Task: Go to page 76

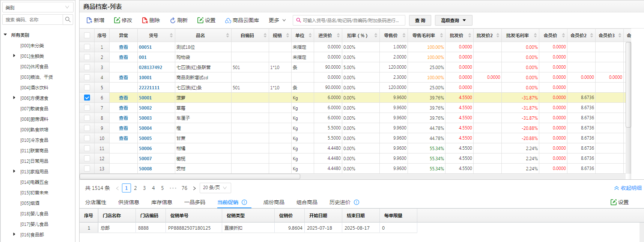Action: (x=184, y=188)
